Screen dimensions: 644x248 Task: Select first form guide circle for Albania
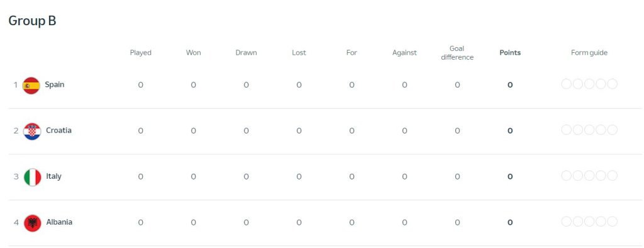tap(567, 222)
